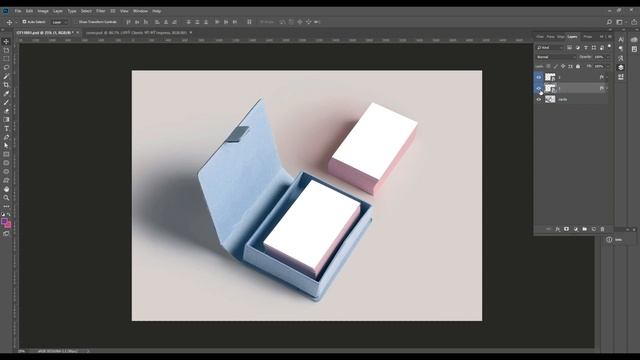Click the foreground color swatch
The image size is (640, 360).
pos(4,221)
